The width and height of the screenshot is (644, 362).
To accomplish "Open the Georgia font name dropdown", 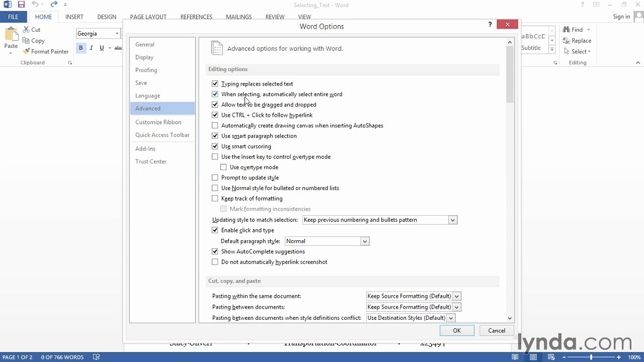I will [117, 34].
